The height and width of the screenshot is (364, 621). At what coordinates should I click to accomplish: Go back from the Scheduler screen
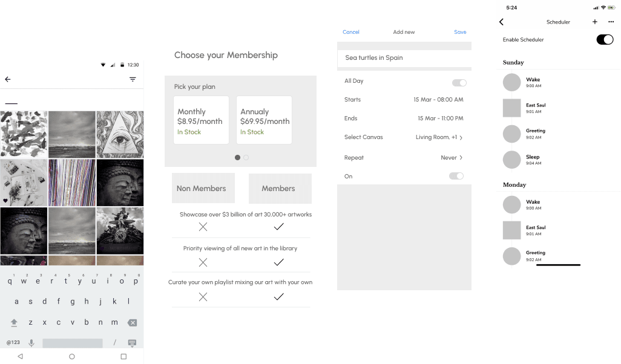[x=502, y=22]
